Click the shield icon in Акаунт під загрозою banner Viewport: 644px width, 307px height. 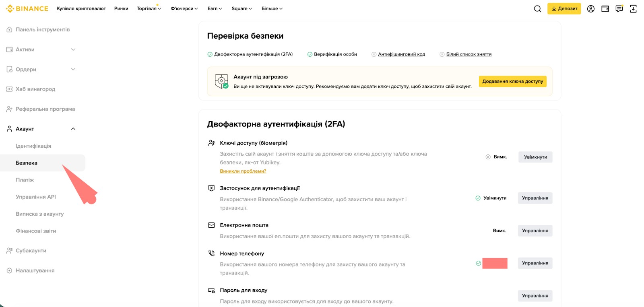(x=221, y=81)
